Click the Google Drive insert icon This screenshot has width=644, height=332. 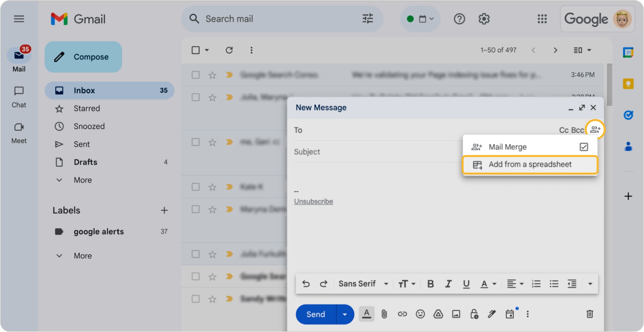438,314
